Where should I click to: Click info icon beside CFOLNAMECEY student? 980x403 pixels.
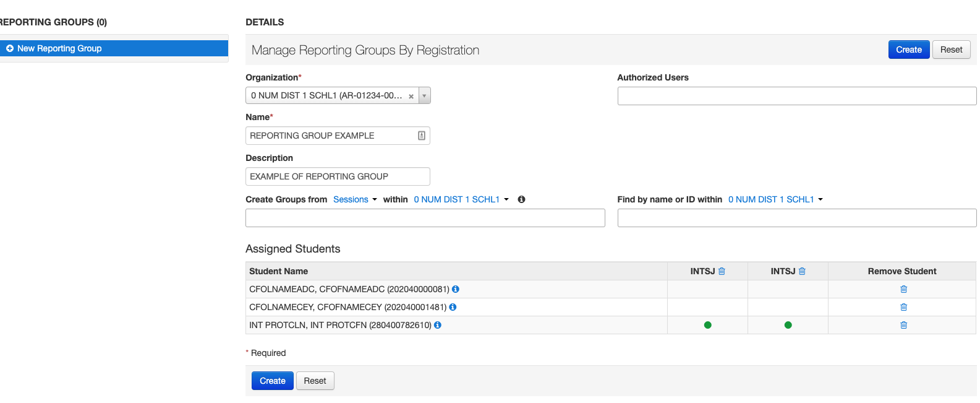[x=453, y=307]
